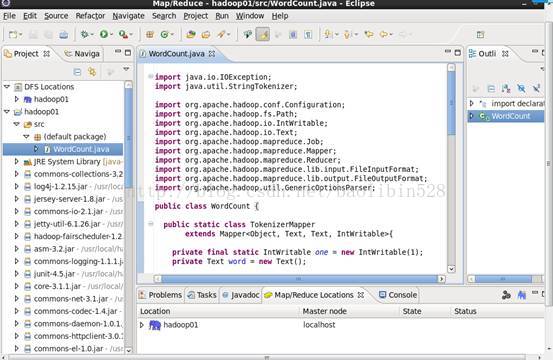The width and height of the screenshot is (553, 360).
Task: Expand the JRE System Library node
Action: click(x=17, y=161)
